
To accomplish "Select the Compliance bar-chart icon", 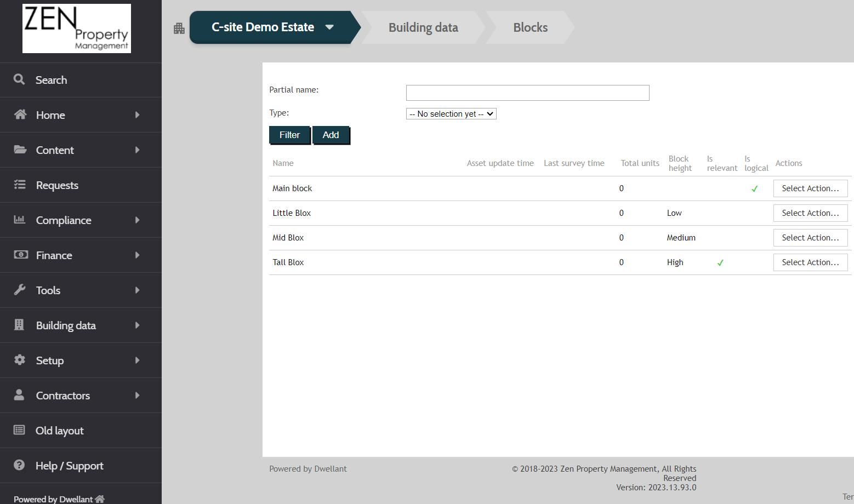I will [x=20, y=220].
